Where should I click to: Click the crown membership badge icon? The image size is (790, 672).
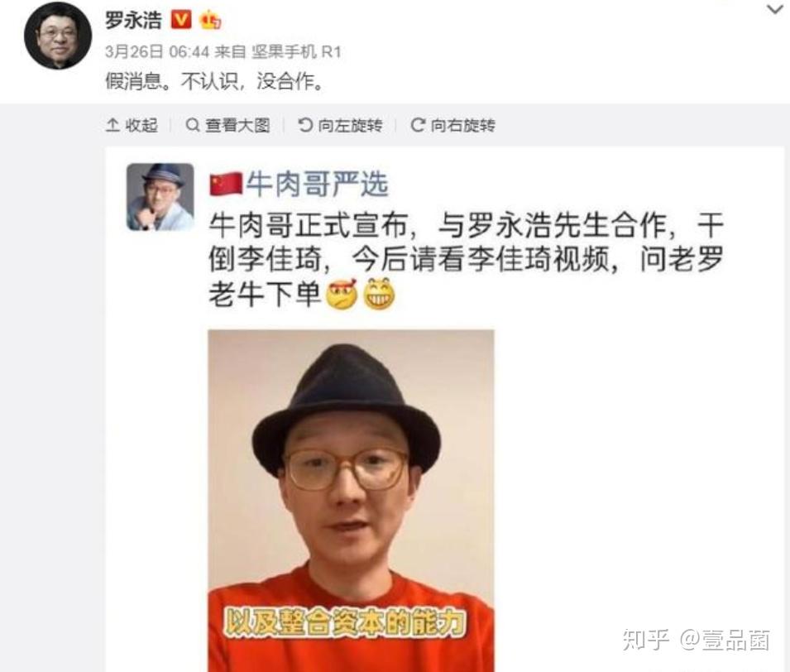pyautogui.click(x=209, y=21)
